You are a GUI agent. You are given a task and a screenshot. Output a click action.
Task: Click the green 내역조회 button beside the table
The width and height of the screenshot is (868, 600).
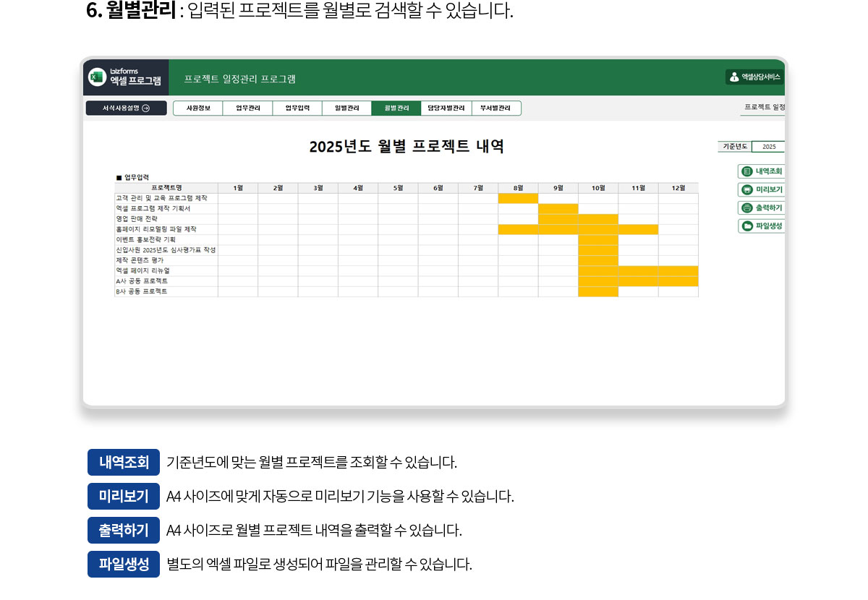[x=762, y=171]
